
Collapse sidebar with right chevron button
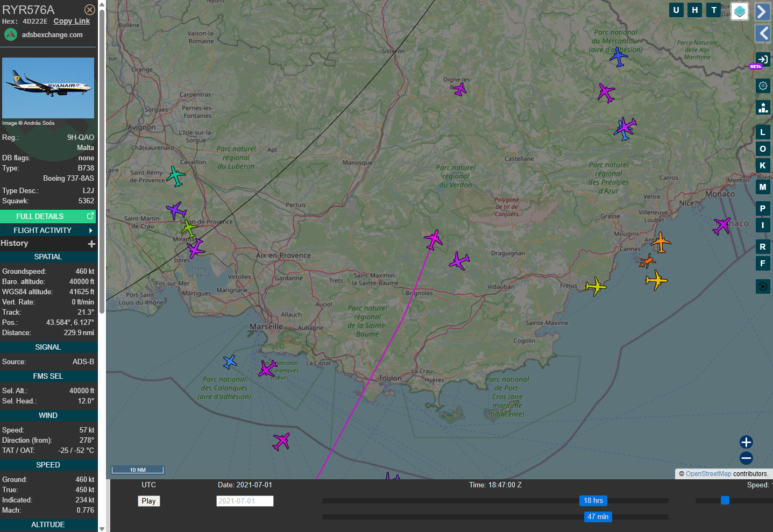(x=763, y=11)
